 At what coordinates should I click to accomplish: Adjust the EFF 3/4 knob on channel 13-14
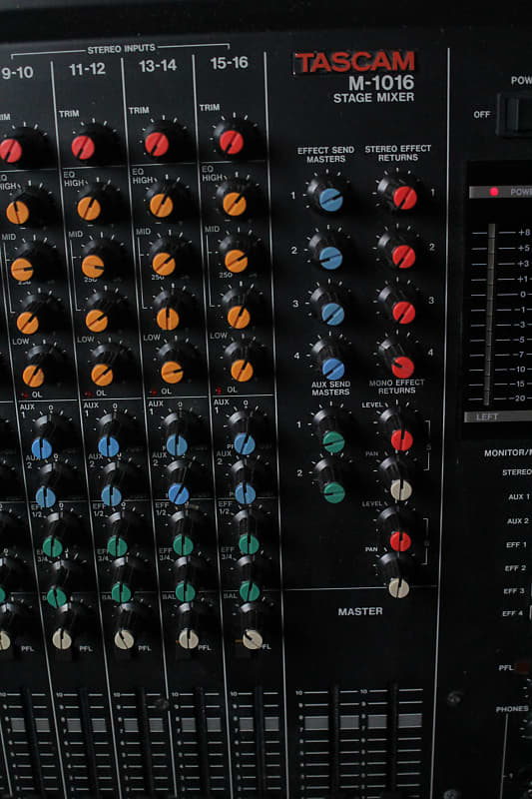(x=186, y=591)
